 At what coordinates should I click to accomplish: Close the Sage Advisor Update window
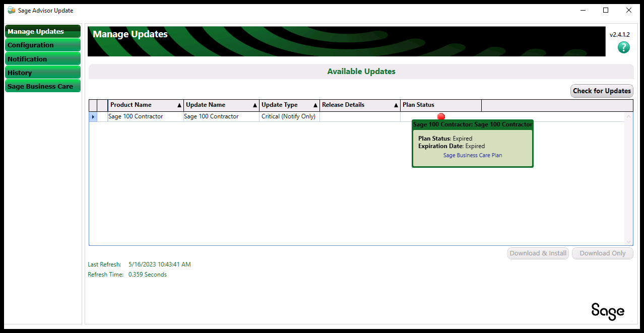tap(629, 10)
